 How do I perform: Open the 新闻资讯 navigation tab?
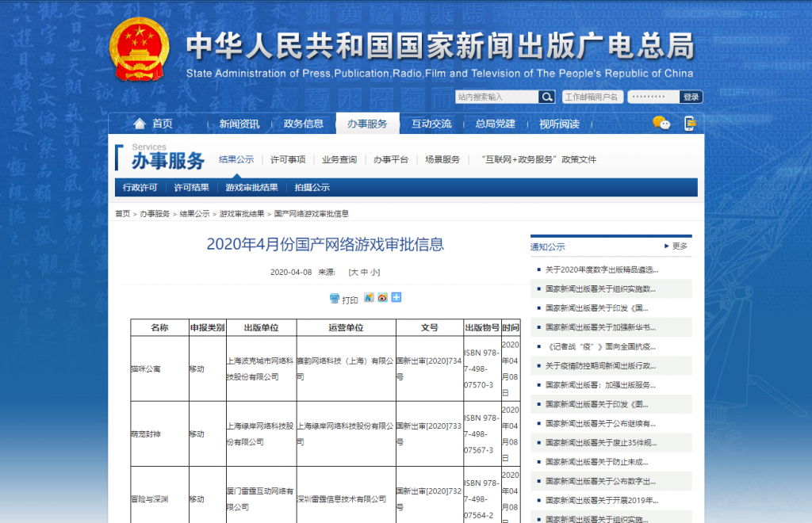(239, 124)
